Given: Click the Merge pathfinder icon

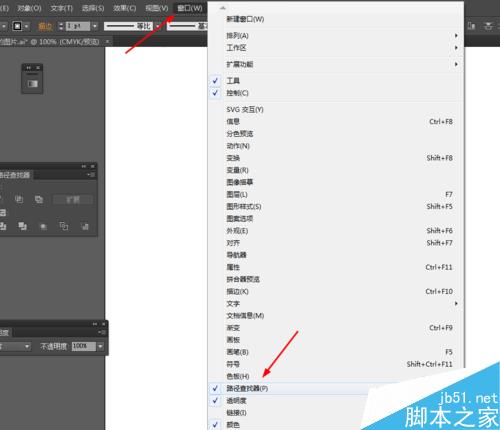Looking at the screenshot, I should 23,226.
